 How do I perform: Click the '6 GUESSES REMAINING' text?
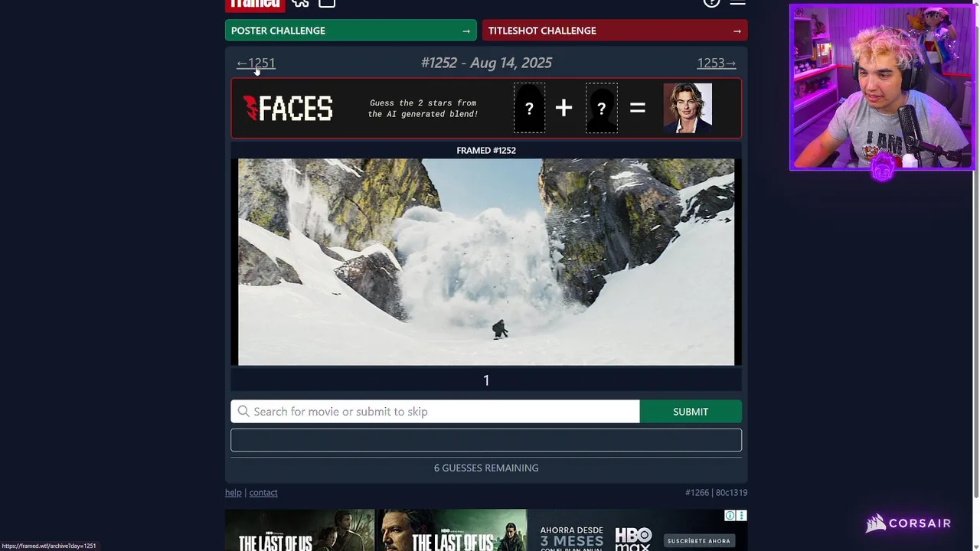486,468
